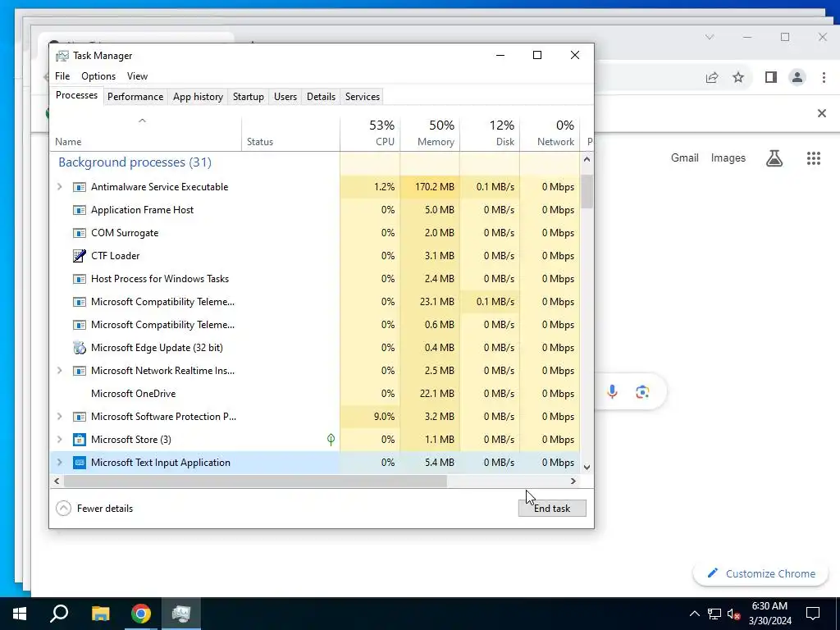Click the Task Manager taskbar icon
The width and height of the screenshot is (840, 630).
coord(181,614)
